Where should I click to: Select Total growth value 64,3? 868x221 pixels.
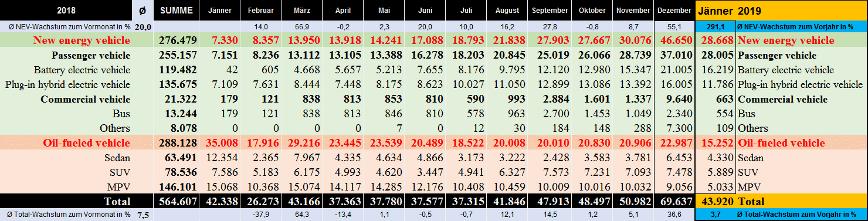point(302,215)
